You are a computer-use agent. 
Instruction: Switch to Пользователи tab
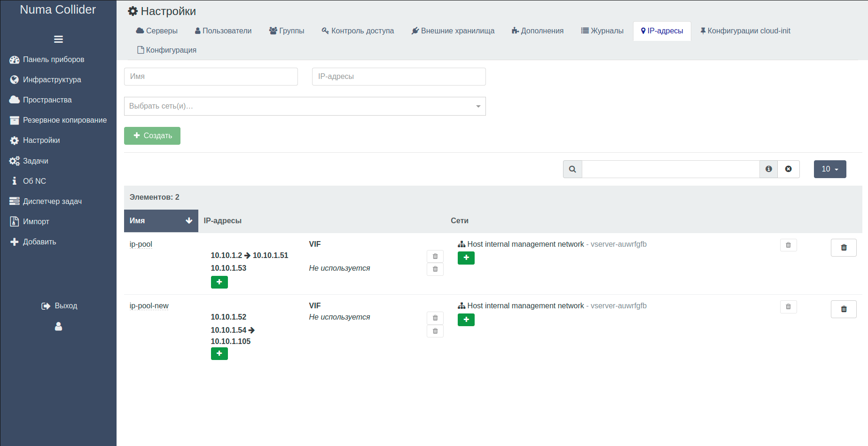coord(223,31)
